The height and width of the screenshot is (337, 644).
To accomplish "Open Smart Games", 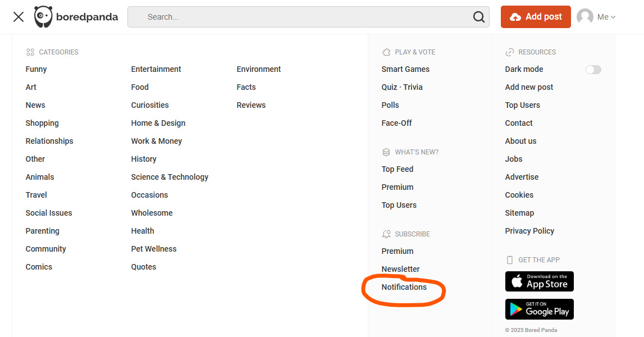I will tap(405, 69).
